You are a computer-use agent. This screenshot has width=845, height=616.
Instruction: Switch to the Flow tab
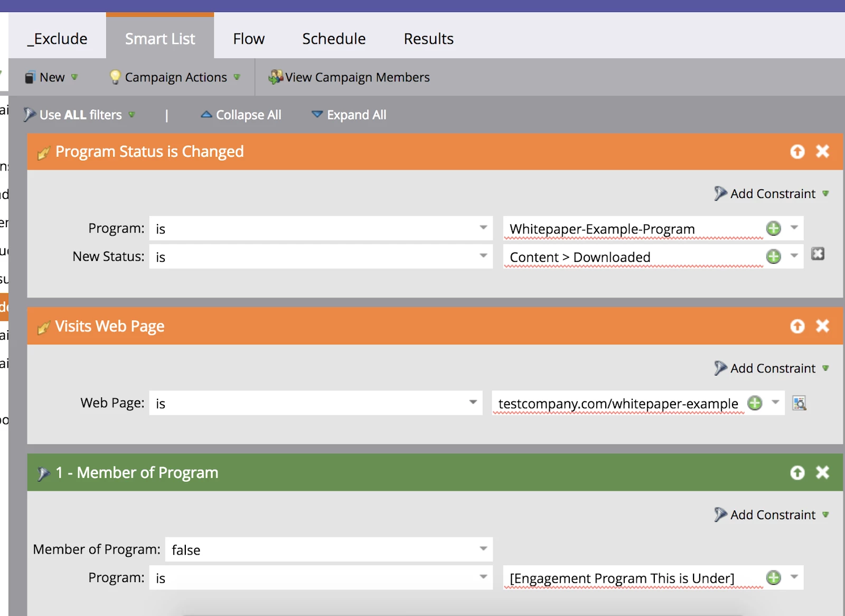tap(249, 39)
